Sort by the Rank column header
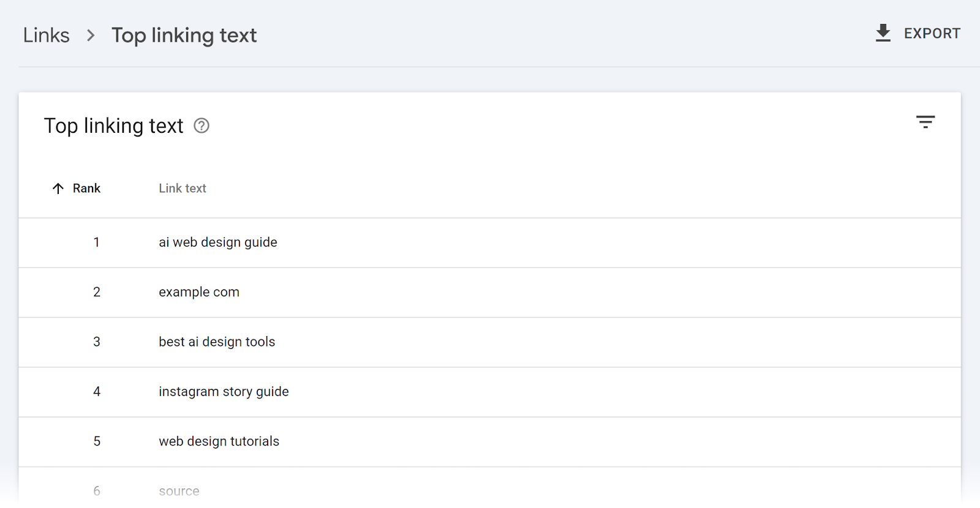980x508 pixels. pyautogui.click(x=86, y=189)
